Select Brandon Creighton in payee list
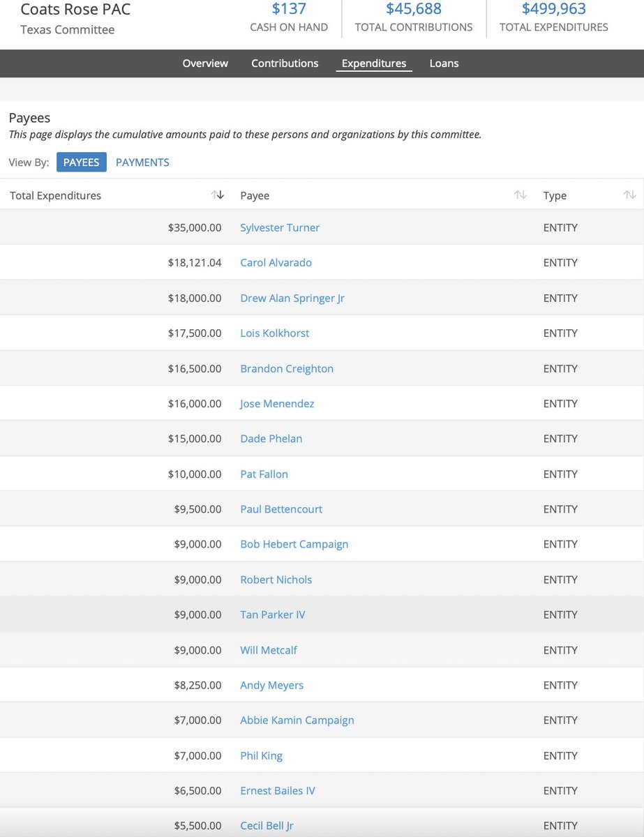This screenshot has width=644, height=837. (287, 368)
